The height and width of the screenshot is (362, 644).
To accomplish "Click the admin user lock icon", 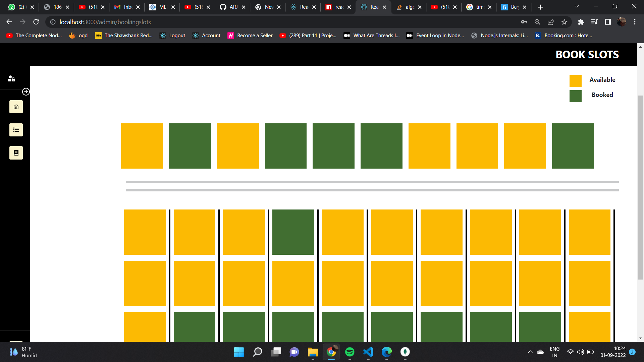I will (11, 78).
